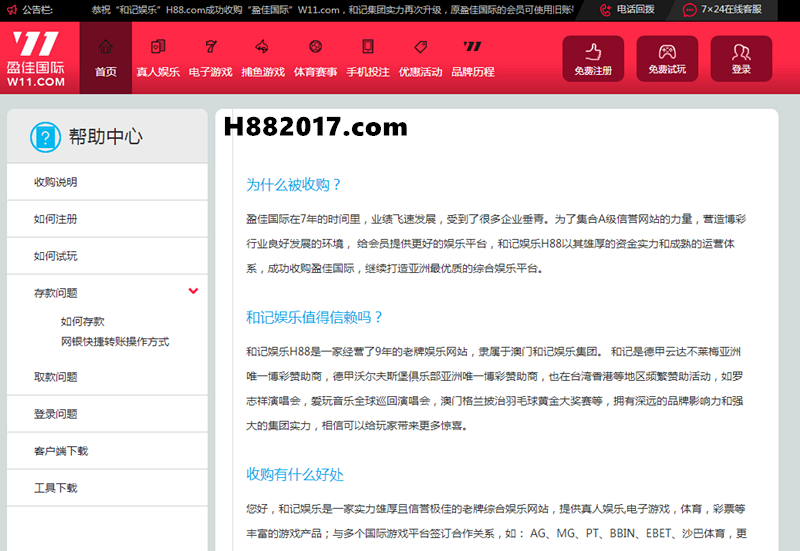Open the 电子游戏 menu label
The height and width of the screenshot is (551, 800).
[211, 72]
